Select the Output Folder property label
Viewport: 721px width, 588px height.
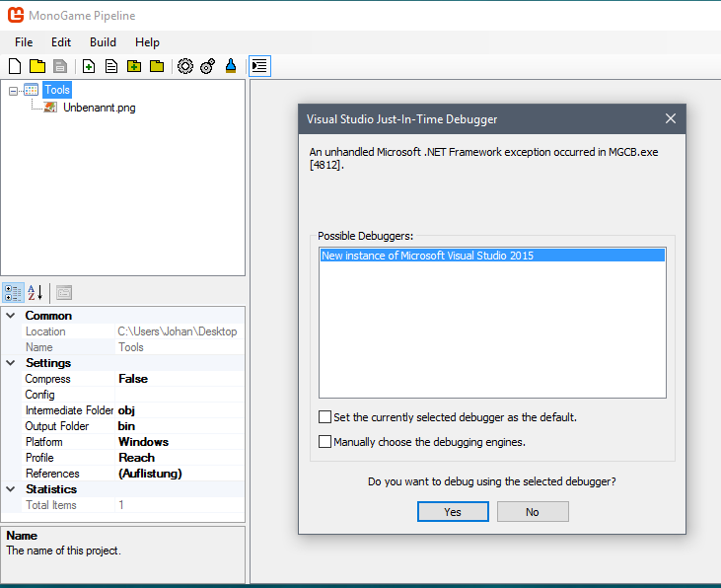[x=57, y=426]
